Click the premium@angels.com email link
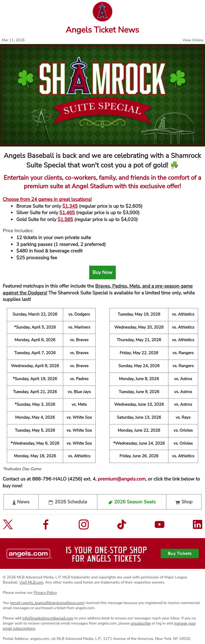Image resolution: width=205 pixels, height=644 pixels. click(121, 479)
